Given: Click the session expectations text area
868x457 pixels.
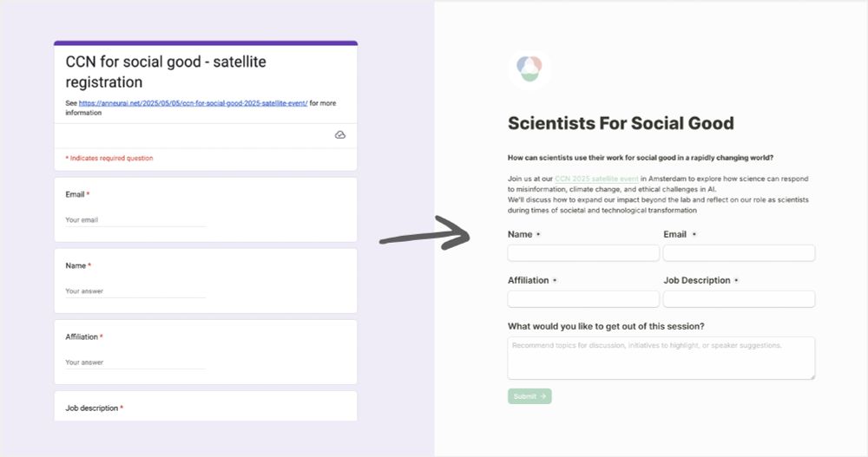Looking at the screenshot, I should coord(661,358).
